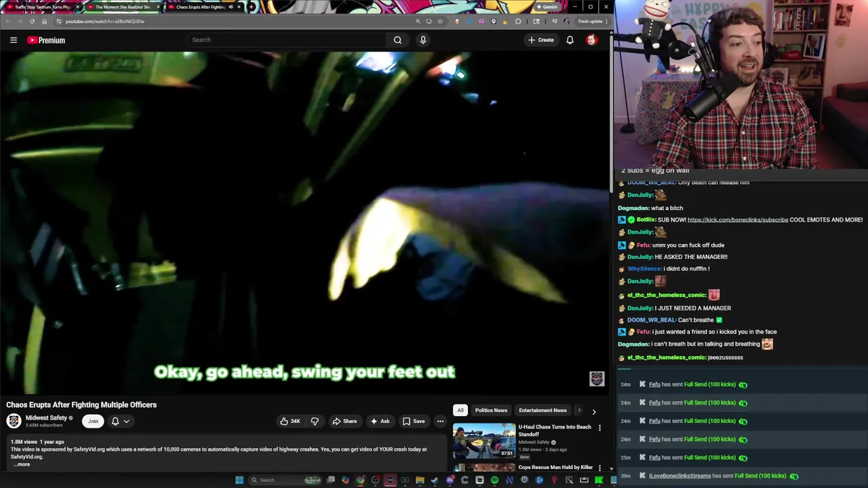
Task: Like the video with 34K likes
Action: [290, 421]
